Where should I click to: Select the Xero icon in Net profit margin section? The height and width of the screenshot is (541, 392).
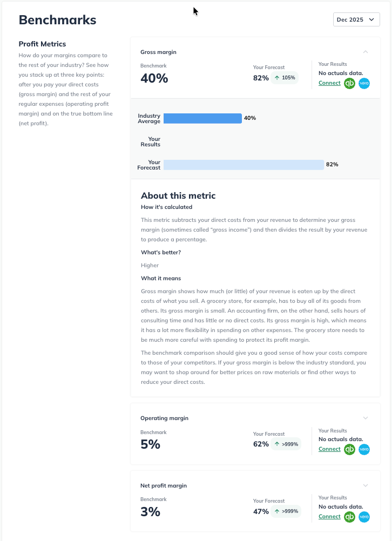(364, 516)
